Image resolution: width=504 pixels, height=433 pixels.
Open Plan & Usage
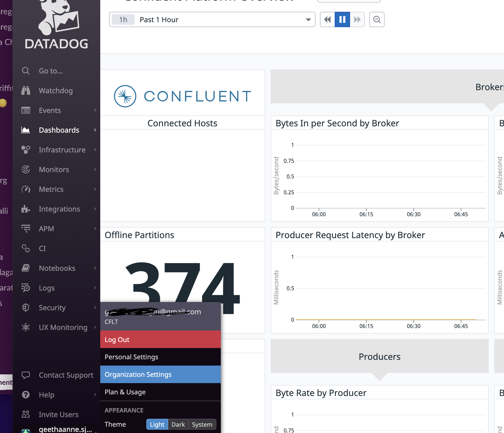click(x=161, y=392)
